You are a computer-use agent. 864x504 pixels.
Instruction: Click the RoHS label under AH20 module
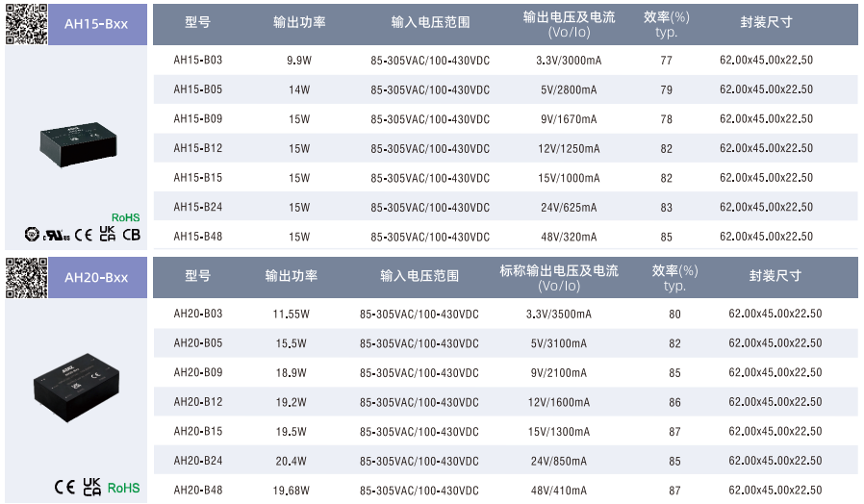point(123,488)
